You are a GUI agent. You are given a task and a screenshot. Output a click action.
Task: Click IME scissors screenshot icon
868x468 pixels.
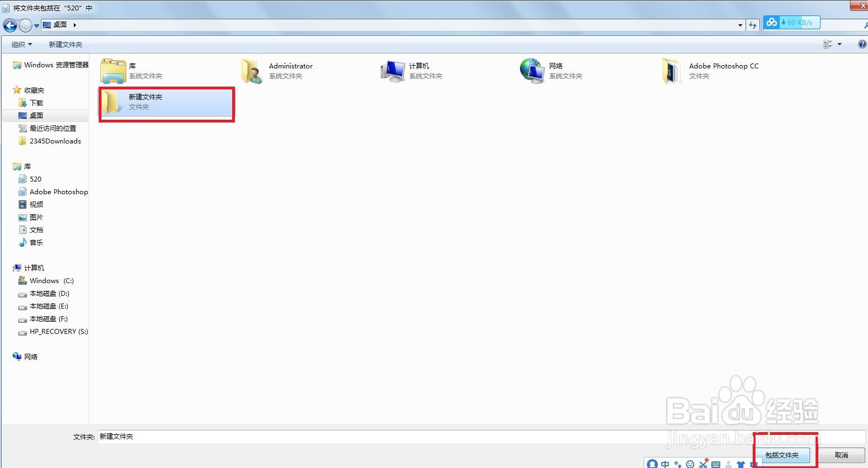pyautogui.click(x=703, y=464)
